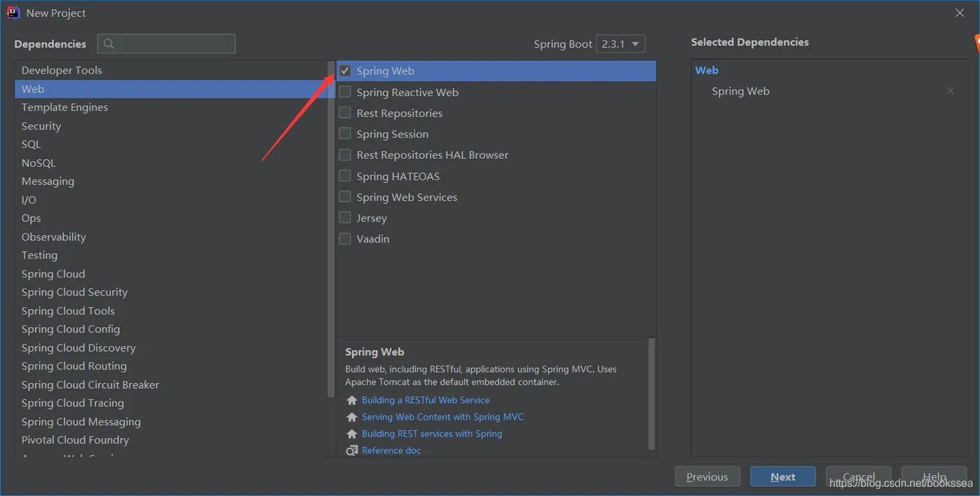Enable the Spring Reactive Web checkbox
The width and height of the screenshot is (980, 496).
[345, 92]
